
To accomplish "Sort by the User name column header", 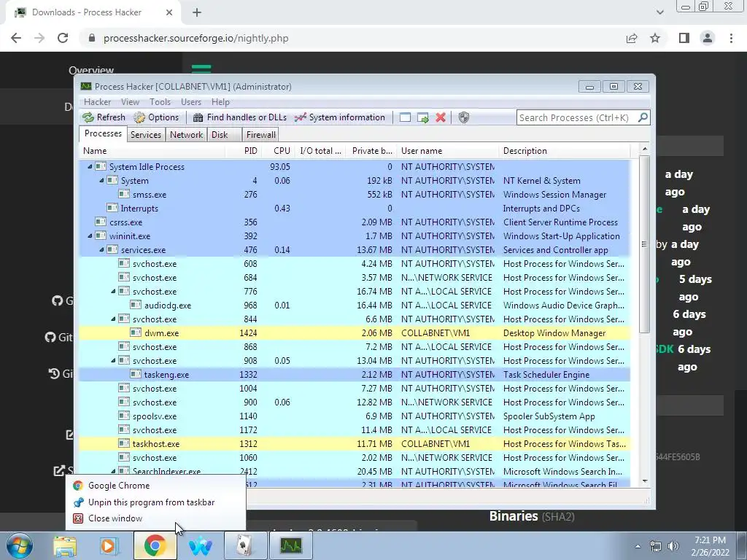I will (x=449, y=150).
